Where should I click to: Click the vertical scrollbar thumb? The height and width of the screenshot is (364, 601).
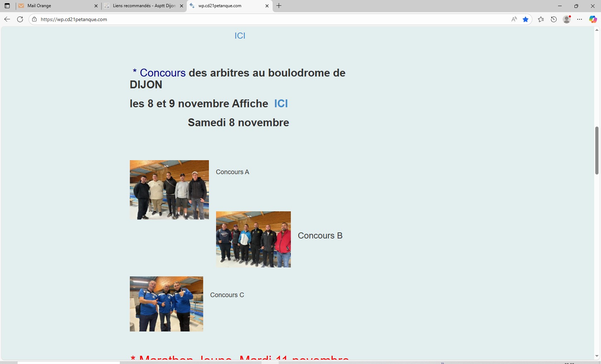click(x=597, y=150)
